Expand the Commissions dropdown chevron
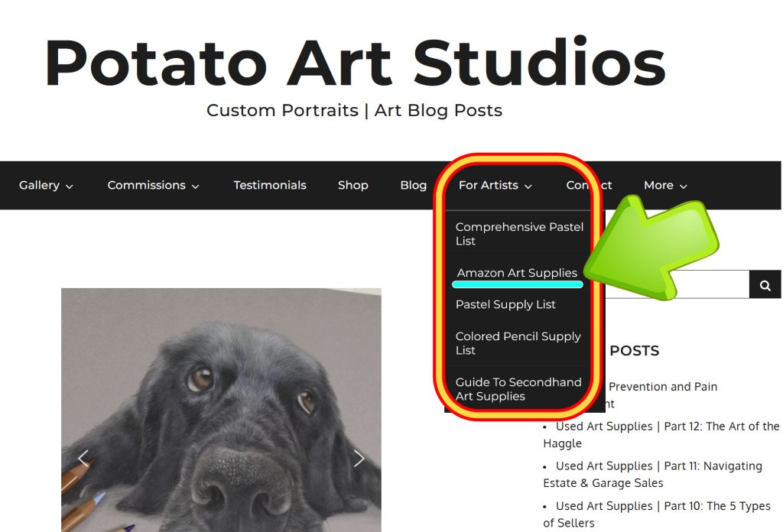 pyautogui.click(x=195, y=187)
